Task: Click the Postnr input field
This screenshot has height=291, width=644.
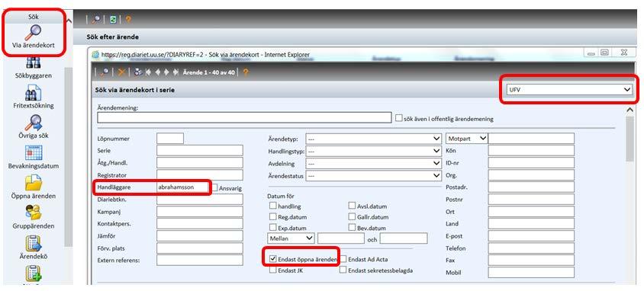Action: (531, 200)
